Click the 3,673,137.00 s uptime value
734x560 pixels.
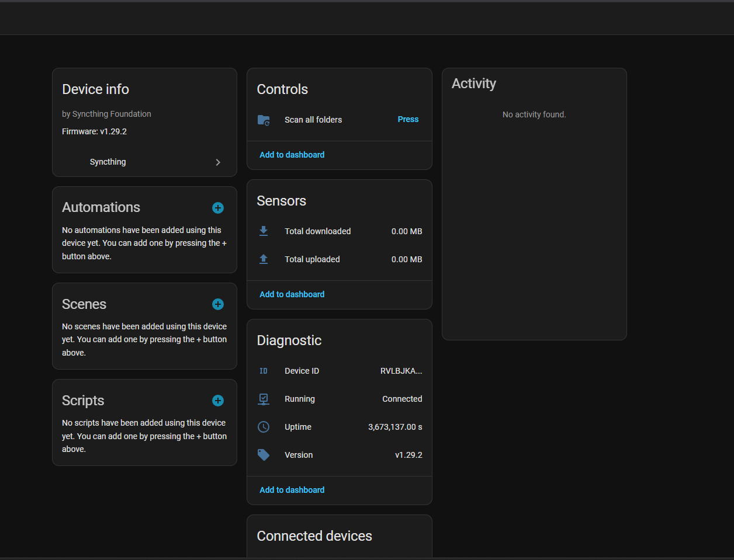tap(395, 427)
